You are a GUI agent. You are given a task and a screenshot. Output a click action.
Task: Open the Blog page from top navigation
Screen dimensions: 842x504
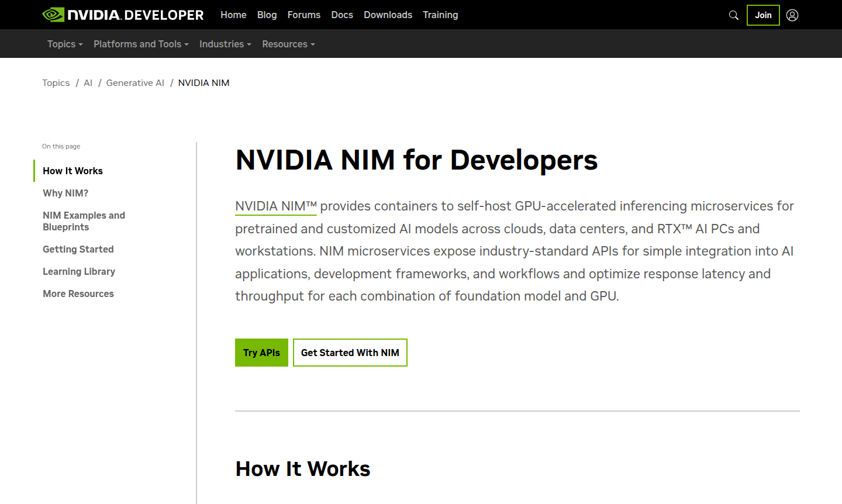coord(267,15)
